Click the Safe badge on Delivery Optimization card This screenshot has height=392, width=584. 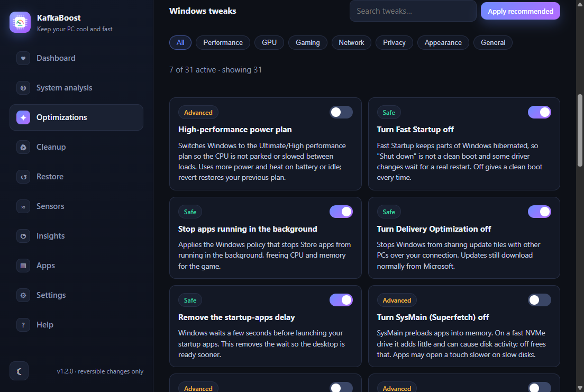[x=388, y=212]
